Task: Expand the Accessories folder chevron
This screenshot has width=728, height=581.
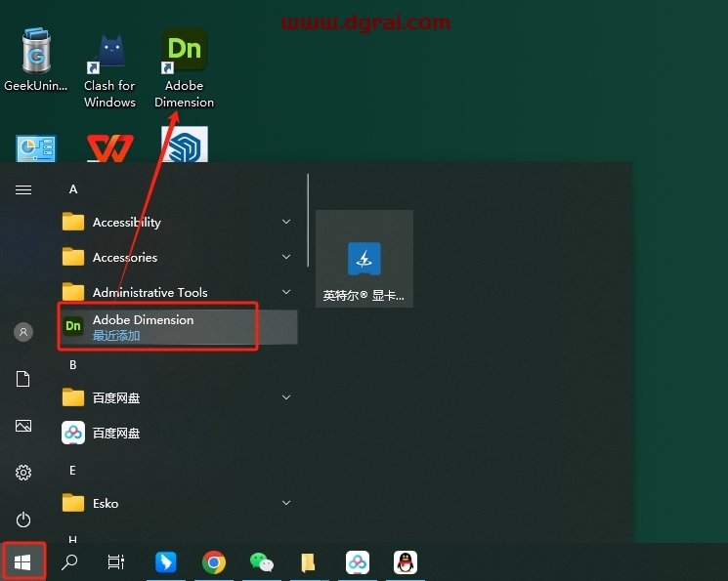Action: tap(286, 258)
